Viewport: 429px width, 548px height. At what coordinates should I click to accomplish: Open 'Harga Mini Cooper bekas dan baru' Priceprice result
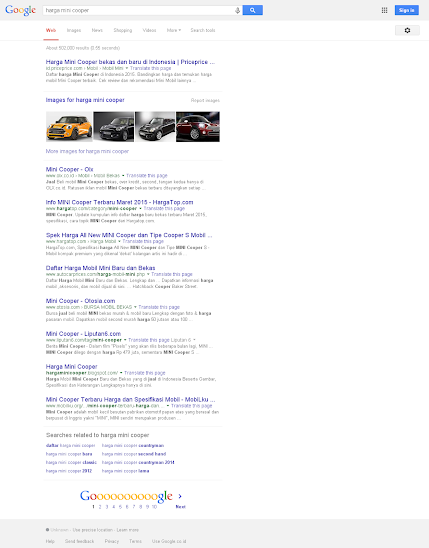pyautogui.click(x=130, y=62)
